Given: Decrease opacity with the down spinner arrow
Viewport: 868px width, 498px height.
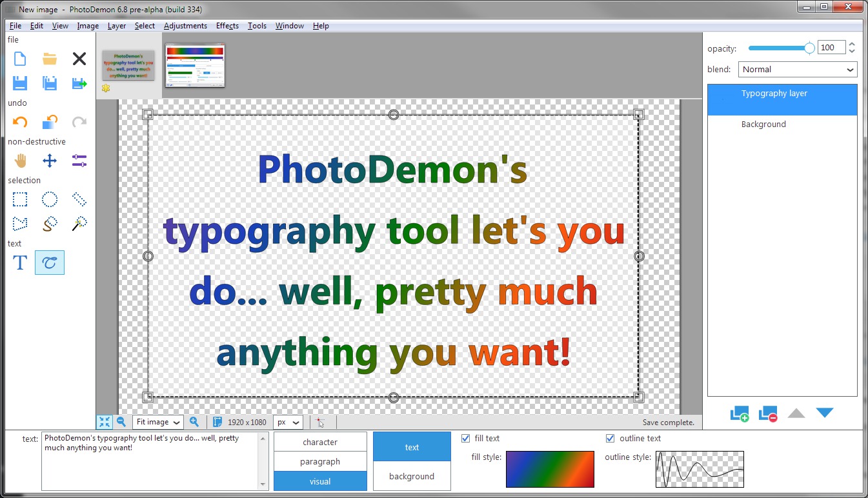Looking at the screenshot, I should pyautogui.click(x=852, y=51).
